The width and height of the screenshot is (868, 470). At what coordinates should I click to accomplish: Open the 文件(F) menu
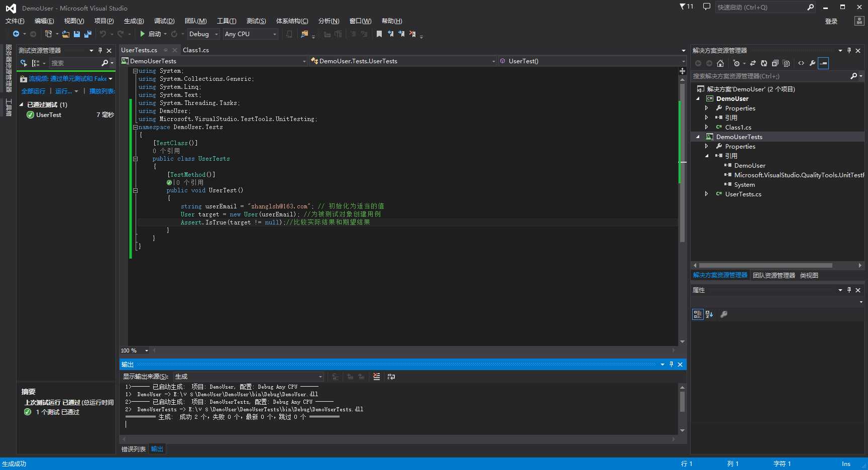(x=15, y=21)
